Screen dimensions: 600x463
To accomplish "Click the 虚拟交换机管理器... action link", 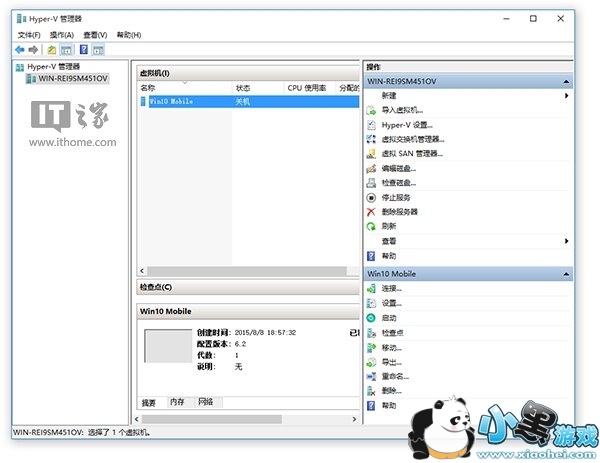I will [413, 139].
